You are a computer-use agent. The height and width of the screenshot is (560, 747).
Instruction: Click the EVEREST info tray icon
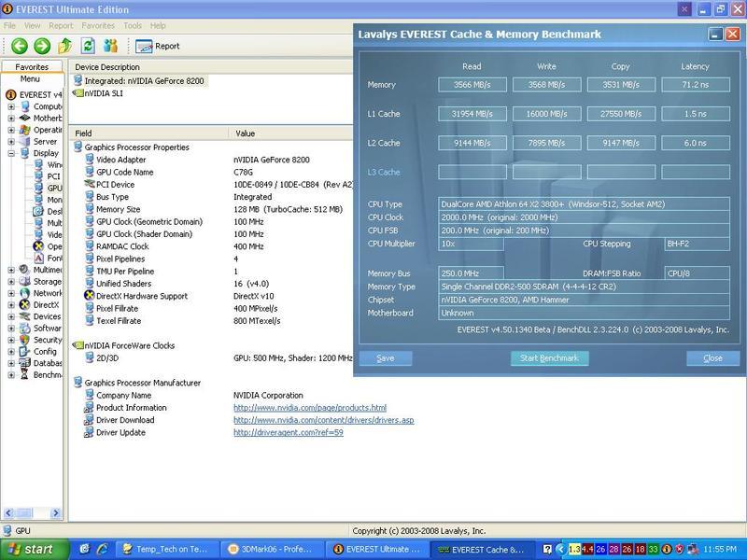pyautogui.click(x=667, y=550)
